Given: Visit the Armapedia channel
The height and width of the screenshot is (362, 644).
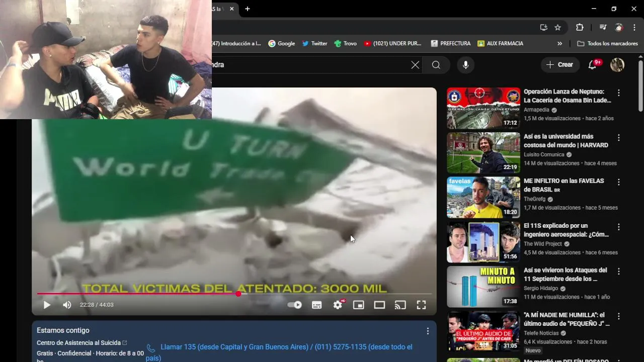Looking at the screenshot, I should coord(536,110).
